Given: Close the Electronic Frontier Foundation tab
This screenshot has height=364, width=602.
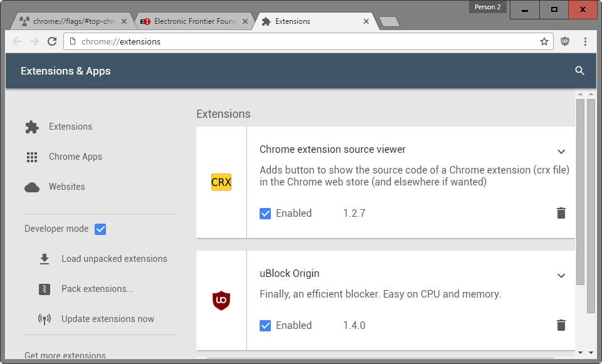Looking at the screenshot, I should point(245,21).
